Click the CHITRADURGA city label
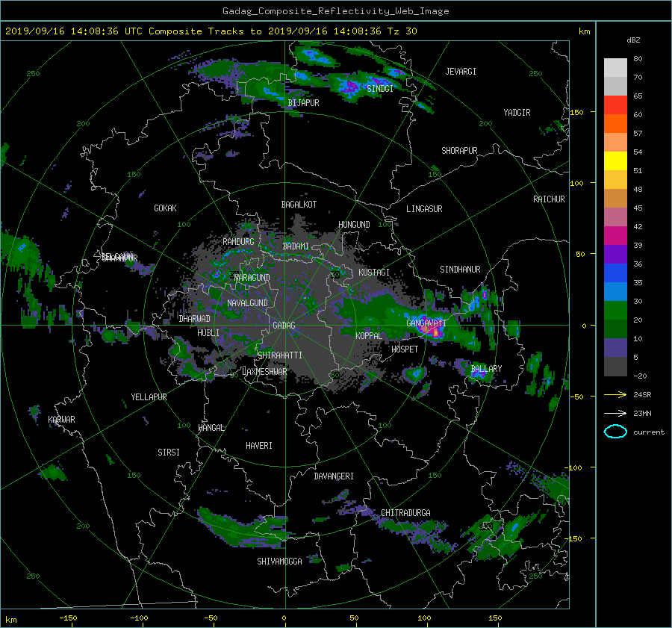 pos(405,513)
